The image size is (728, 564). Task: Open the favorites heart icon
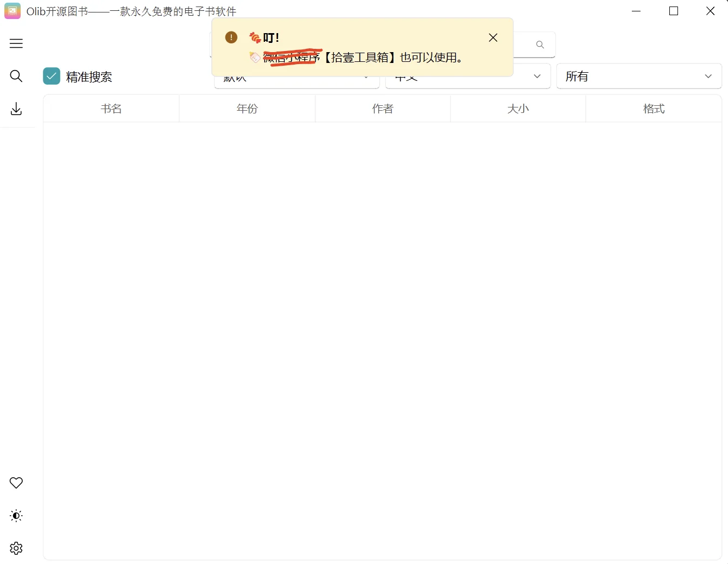(16, 483)
